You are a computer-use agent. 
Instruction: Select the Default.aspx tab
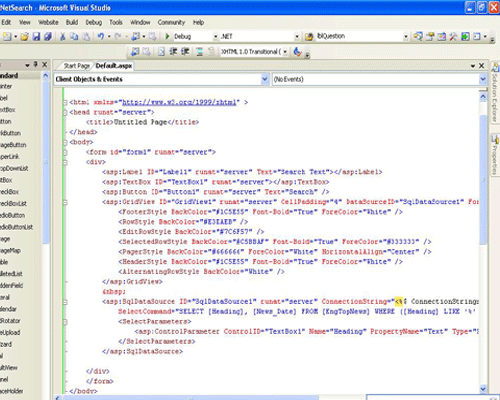click(x=114, y=66)
